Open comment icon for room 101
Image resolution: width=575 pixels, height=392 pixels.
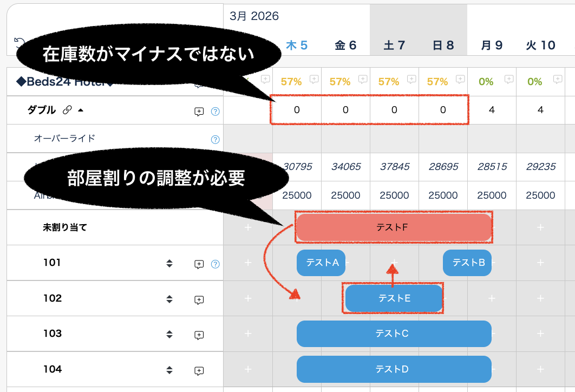coord(199,264)
